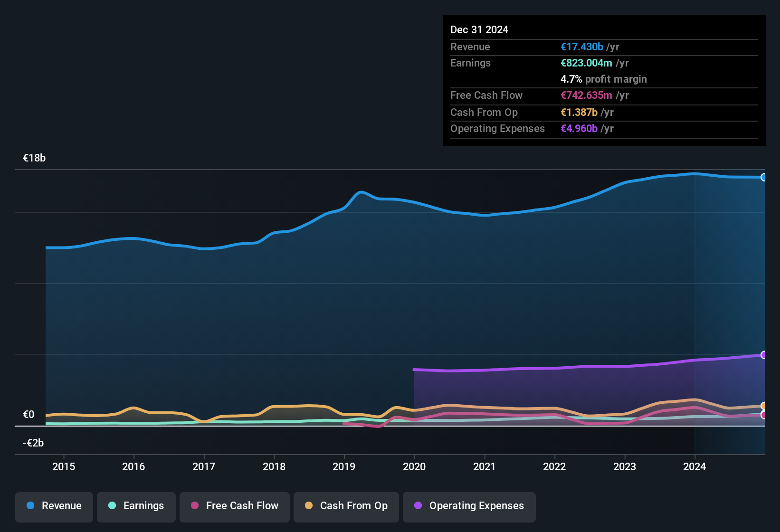780x532 pixels.
Task: Click the 4.7% profit margin text
Action: (604, 79)
